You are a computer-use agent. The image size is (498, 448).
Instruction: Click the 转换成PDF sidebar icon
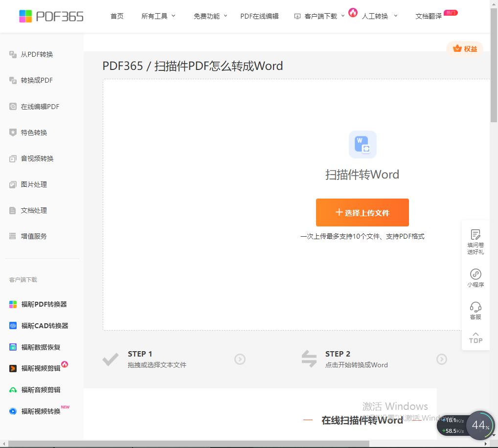(13, 80)
